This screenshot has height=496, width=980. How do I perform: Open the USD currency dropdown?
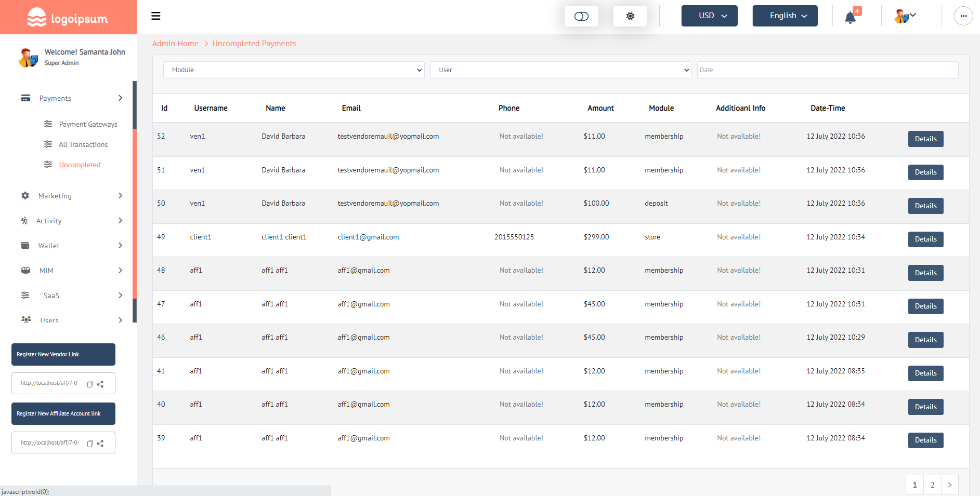pyautogui.click(x=709, y=16)
